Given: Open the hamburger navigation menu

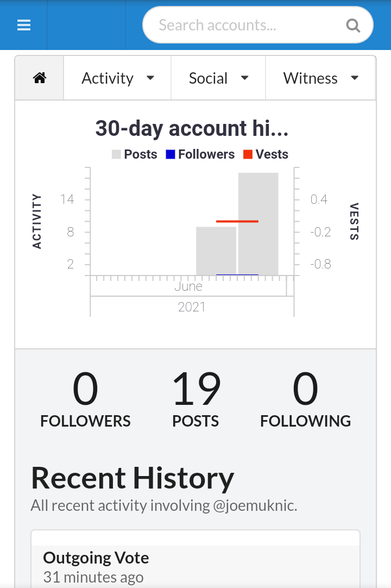Looking at the screenshot, I should pos(24,25).
